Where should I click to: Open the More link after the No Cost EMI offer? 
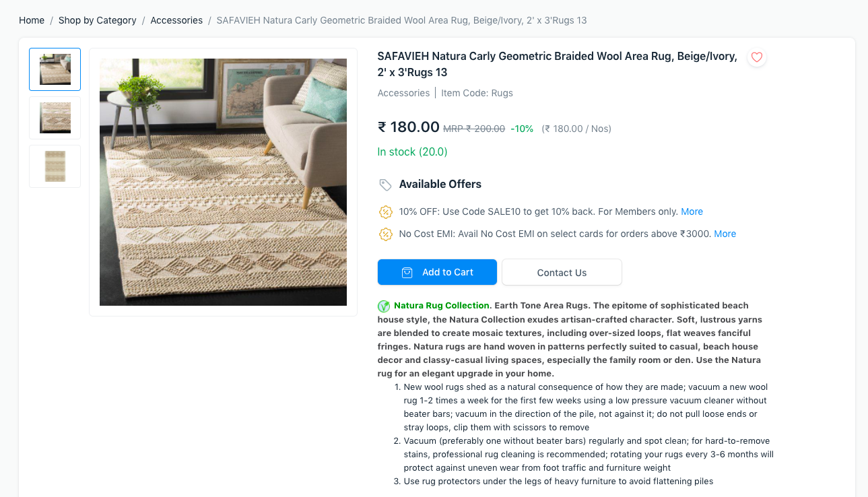[x=725, y=234]
